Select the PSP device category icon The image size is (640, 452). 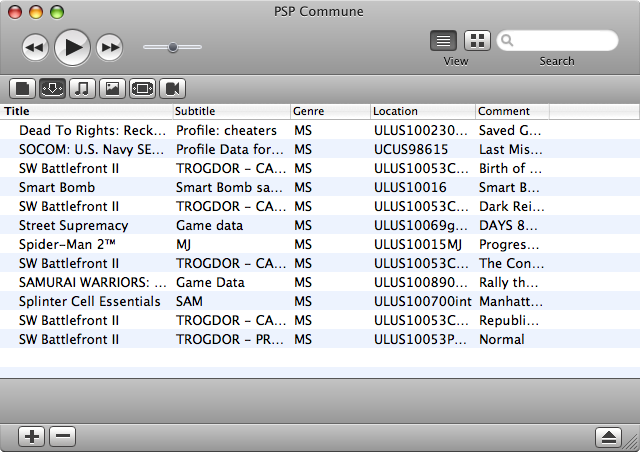pos(142,88)
